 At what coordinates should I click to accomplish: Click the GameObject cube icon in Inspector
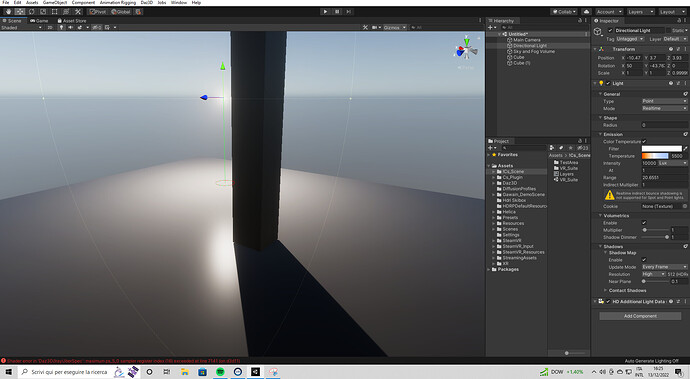click(598, 32)
